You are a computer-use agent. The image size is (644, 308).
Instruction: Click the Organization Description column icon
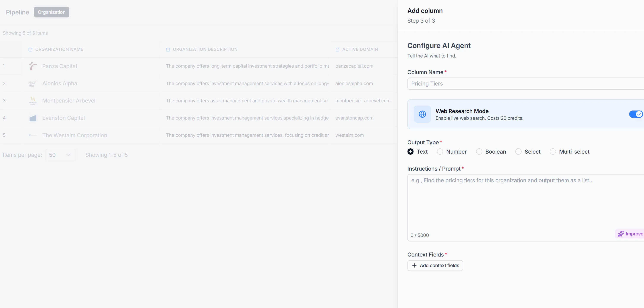point(168,50)
